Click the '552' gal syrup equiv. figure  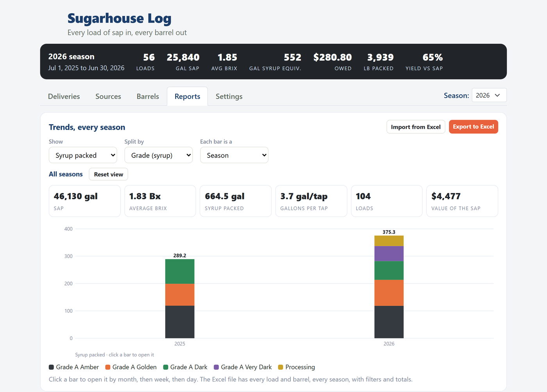click(x=293, y=57)
